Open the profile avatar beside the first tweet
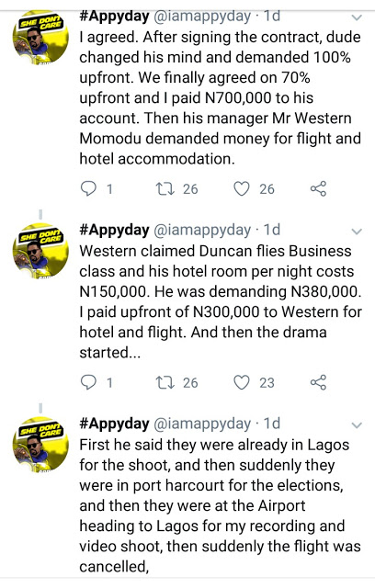375x588 pixels. click(40, 39)
